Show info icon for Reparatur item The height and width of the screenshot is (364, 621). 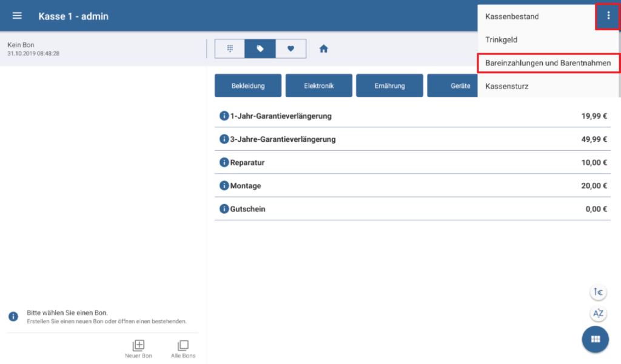[224, 162]
